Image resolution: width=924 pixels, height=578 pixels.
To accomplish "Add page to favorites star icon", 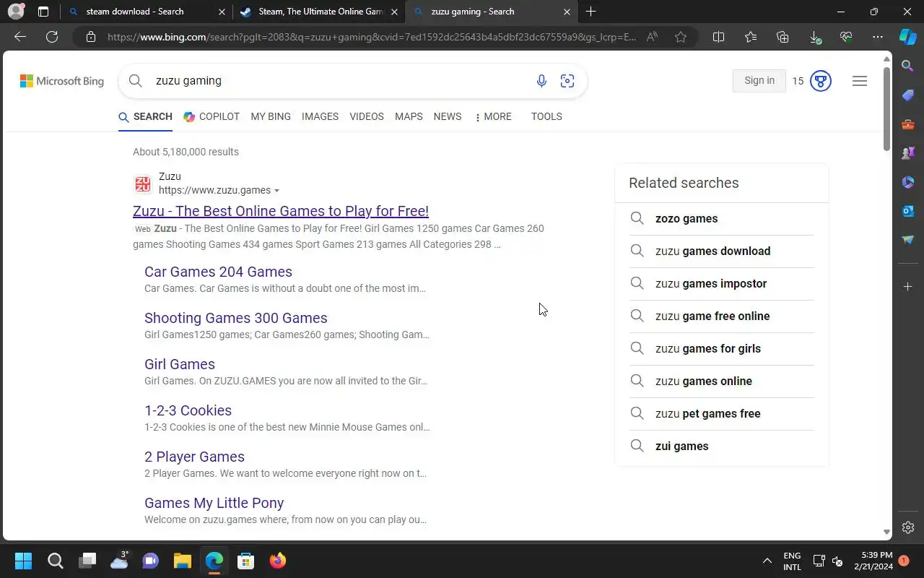I will 681,37.
